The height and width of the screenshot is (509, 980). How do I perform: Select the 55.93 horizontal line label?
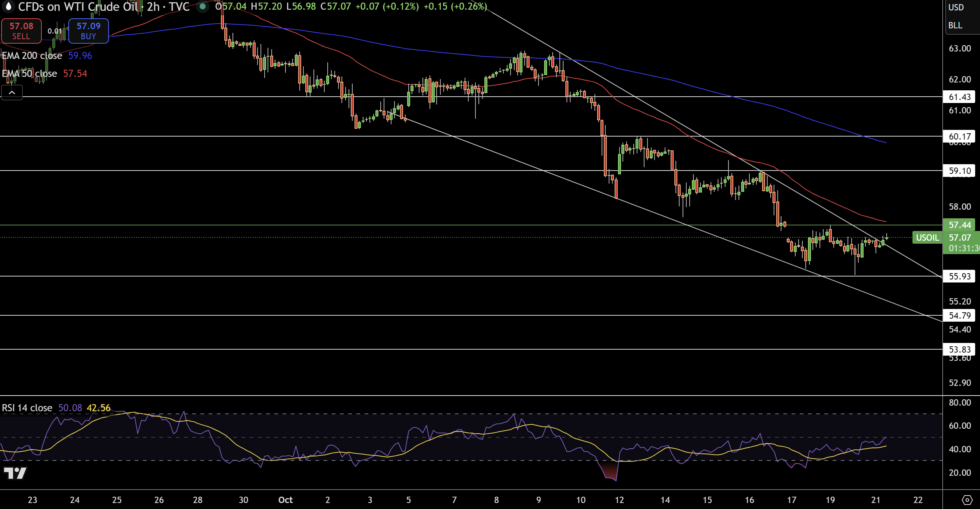[959, 276]
